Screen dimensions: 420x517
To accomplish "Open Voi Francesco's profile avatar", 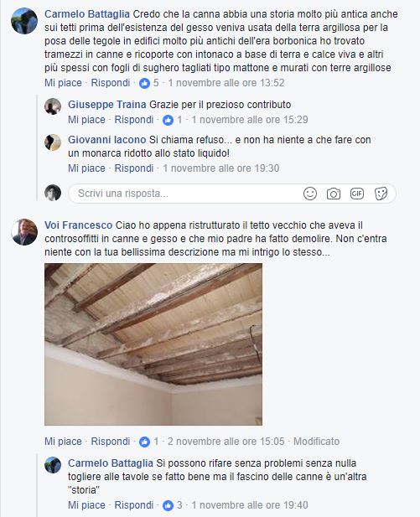I will [x=24, y=232].
